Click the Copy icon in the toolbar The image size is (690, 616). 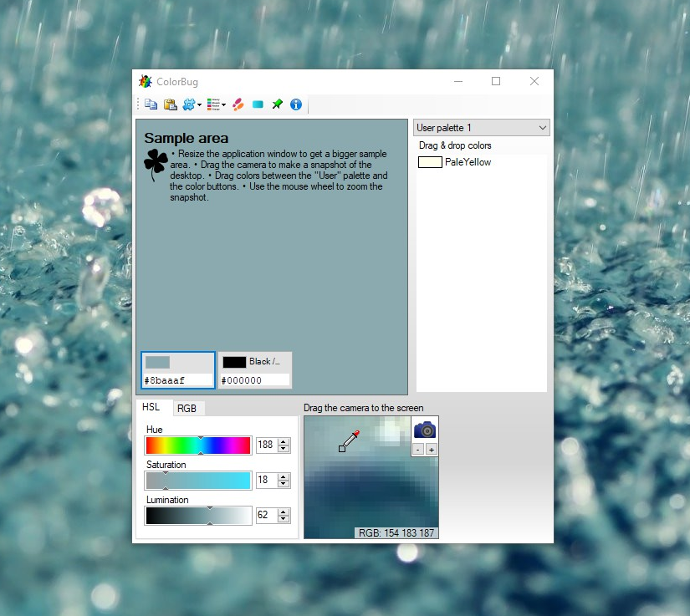[151, 104]
